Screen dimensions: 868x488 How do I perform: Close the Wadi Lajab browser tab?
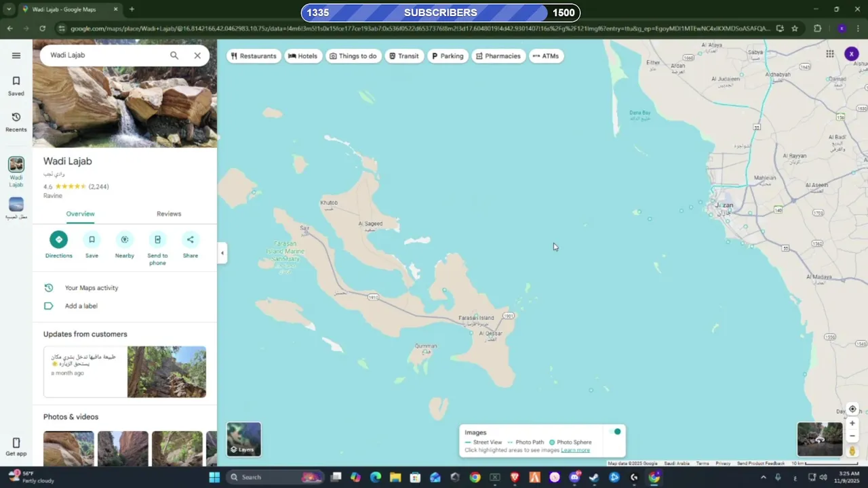click(115, 9)
